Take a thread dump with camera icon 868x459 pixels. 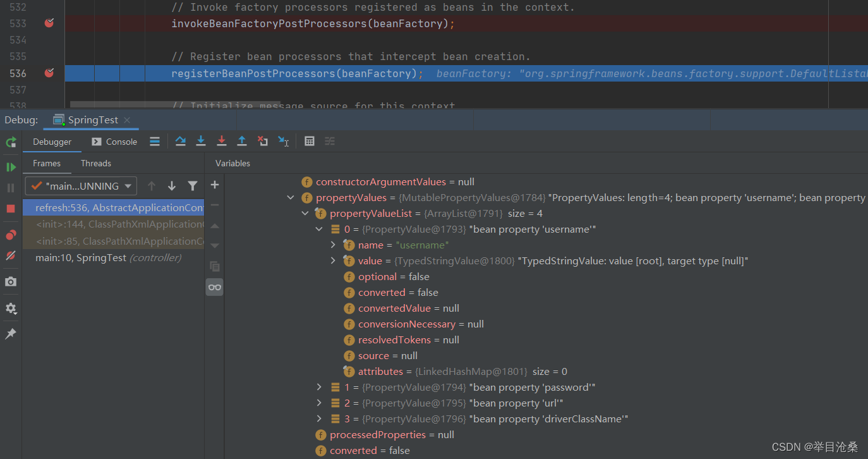tap(11, 281)
